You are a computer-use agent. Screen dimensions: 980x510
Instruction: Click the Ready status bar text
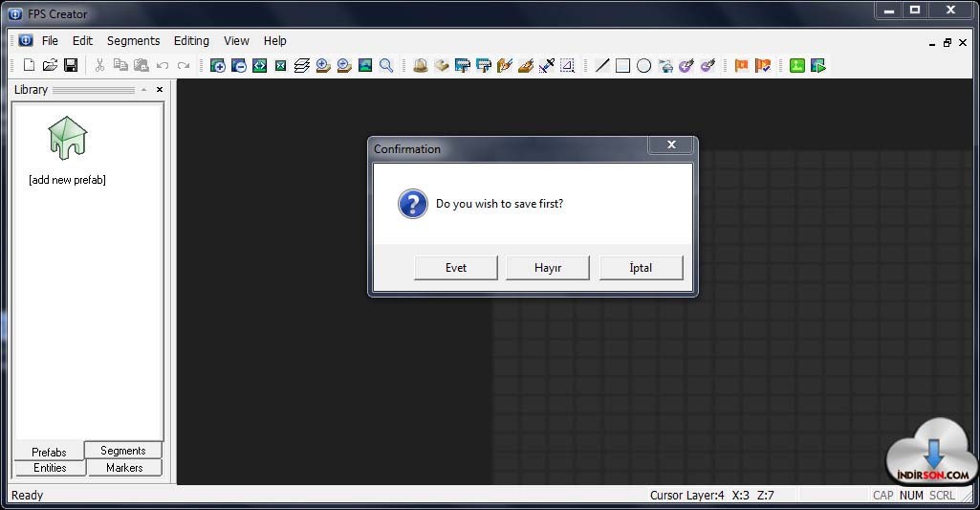(27, 495)
